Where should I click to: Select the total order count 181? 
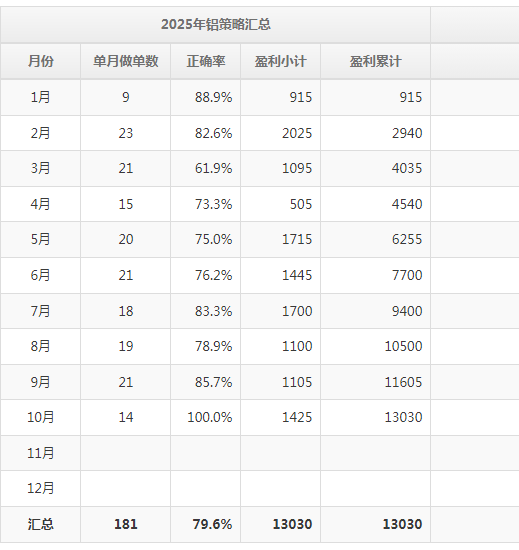click(x=126, y=524)
